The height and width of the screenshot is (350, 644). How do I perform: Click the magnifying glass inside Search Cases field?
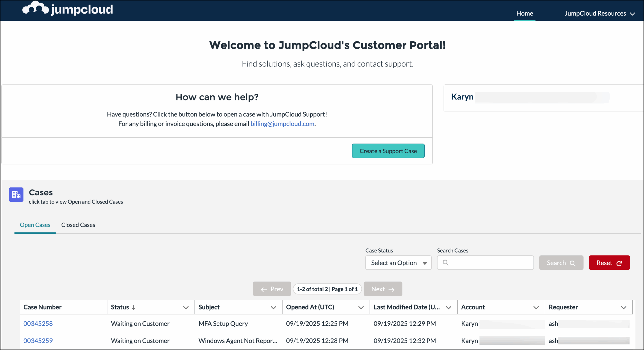446,263
